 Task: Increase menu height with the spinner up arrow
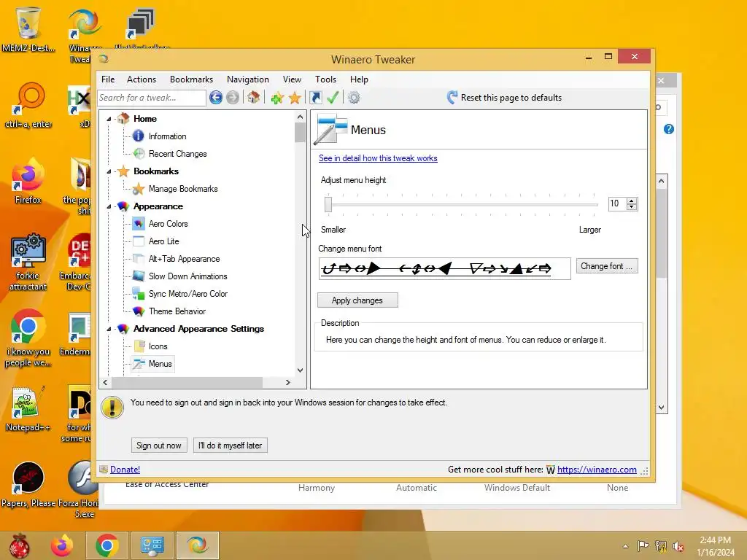632,201
